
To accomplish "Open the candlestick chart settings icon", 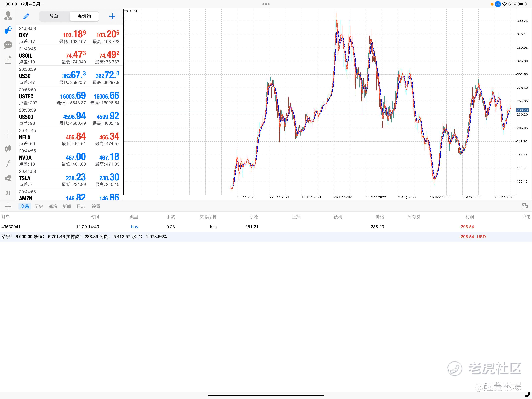I will (8, 148).
